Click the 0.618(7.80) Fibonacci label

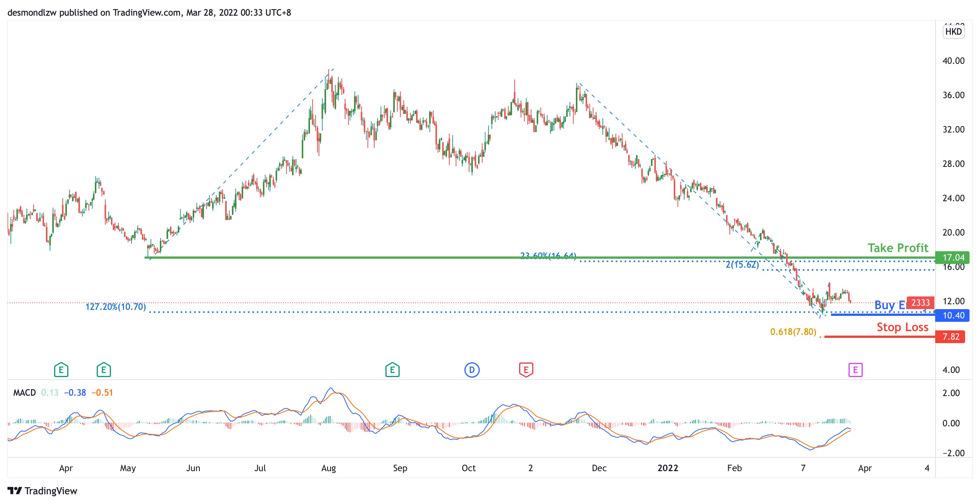tap(793, 332)
